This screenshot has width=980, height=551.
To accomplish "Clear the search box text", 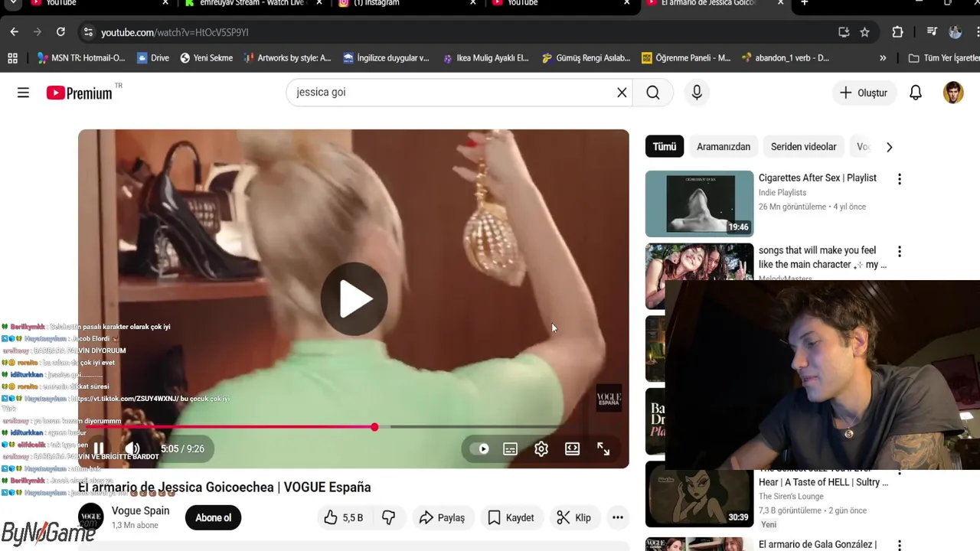I will click(622, 93).
